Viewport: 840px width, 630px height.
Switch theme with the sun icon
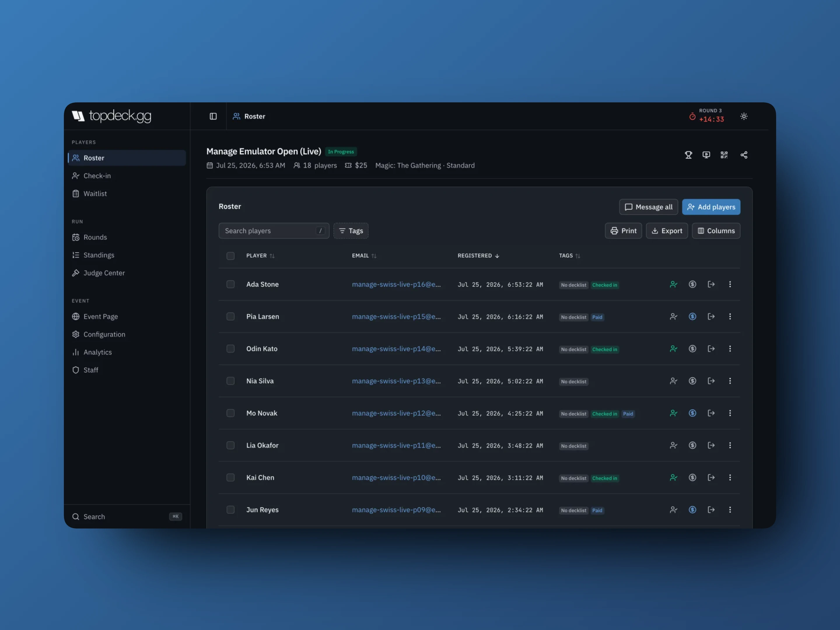point(743,116)
